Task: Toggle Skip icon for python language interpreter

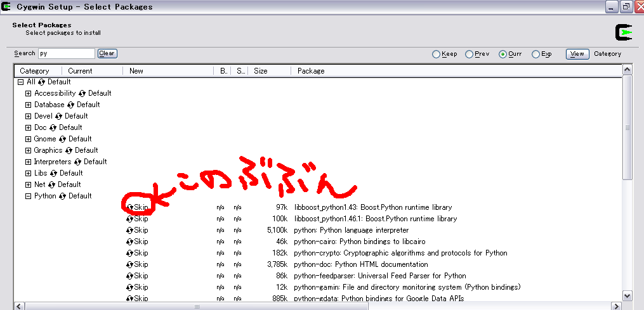Action: 130,230
